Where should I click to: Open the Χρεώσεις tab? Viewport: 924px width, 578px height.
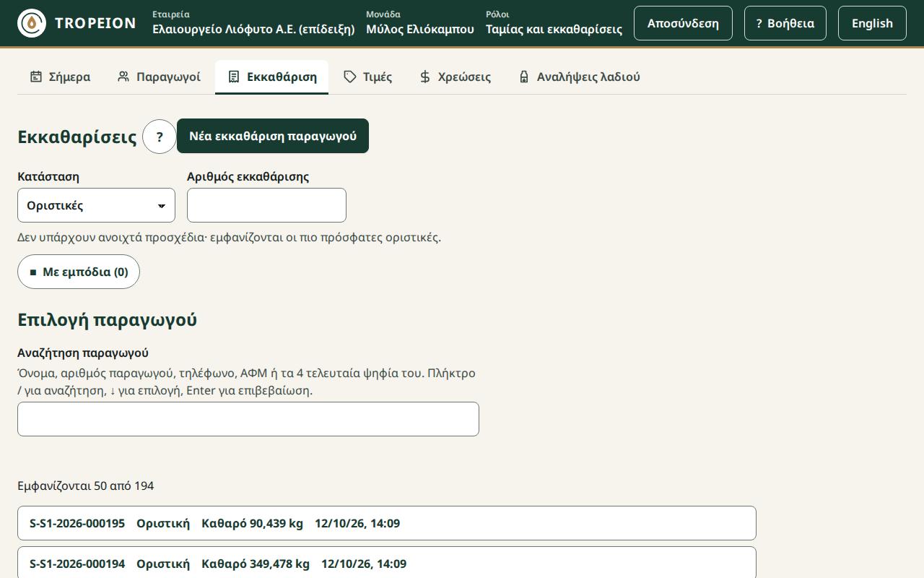[x=455, y=77]
